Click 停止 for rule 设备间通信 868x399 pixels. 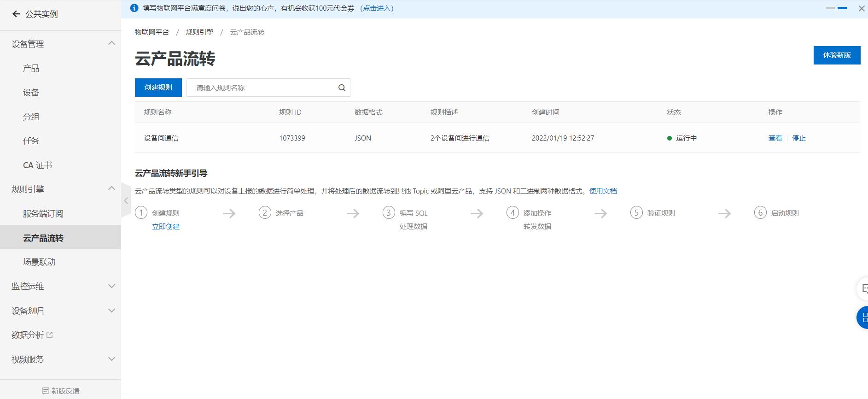[799, 138]
